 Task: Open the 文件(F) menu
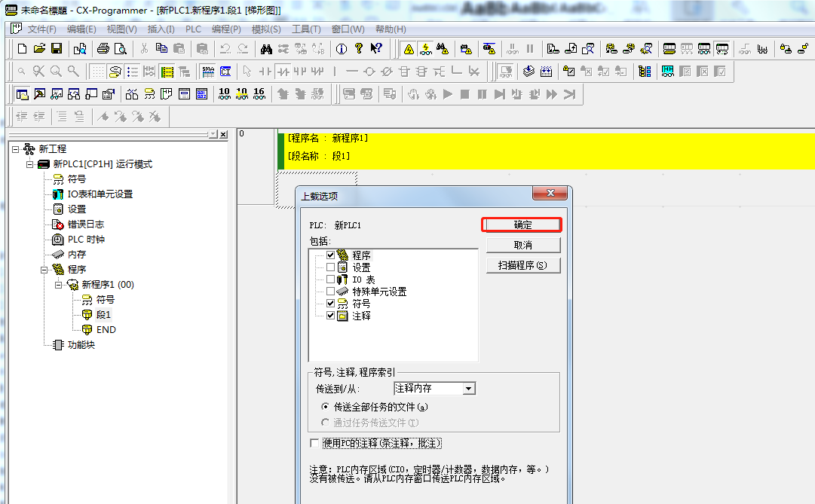pos(41,29)
